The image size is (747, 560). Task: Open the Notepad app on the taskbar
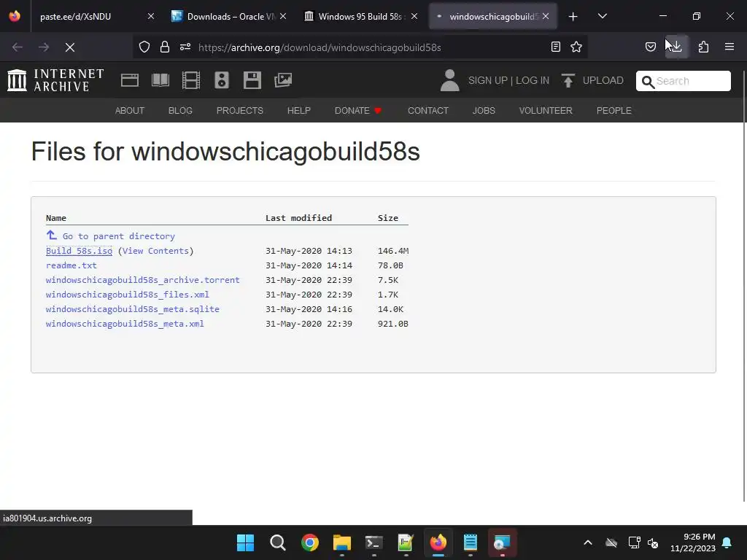pos(471,542)
